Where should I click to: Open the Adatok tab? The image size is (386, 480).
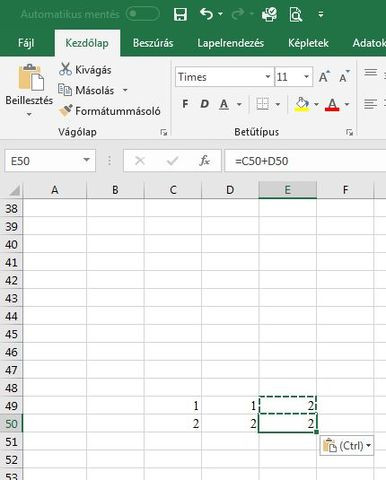point(368,43)
